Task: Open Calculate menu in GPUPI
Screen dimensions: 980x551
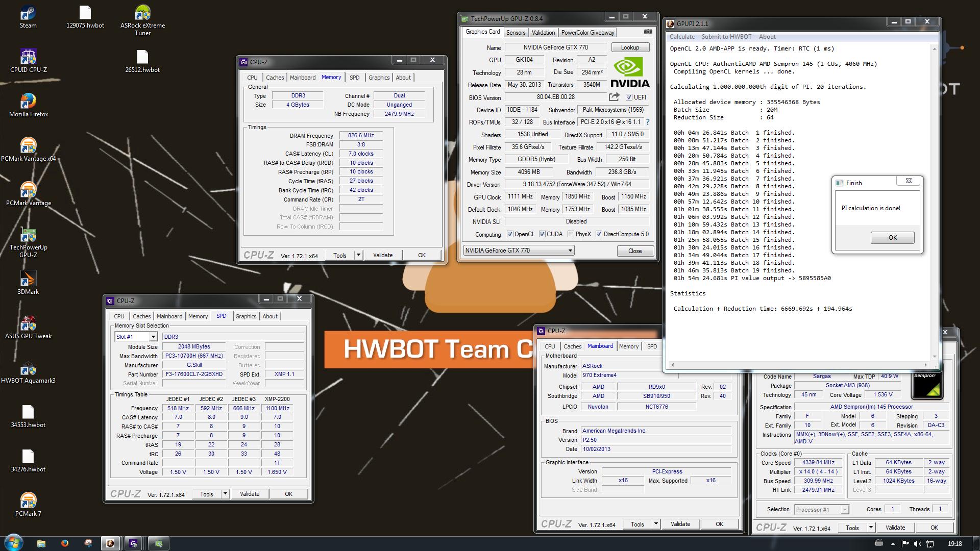Action: pyautogui.click(x=682, y=37)
